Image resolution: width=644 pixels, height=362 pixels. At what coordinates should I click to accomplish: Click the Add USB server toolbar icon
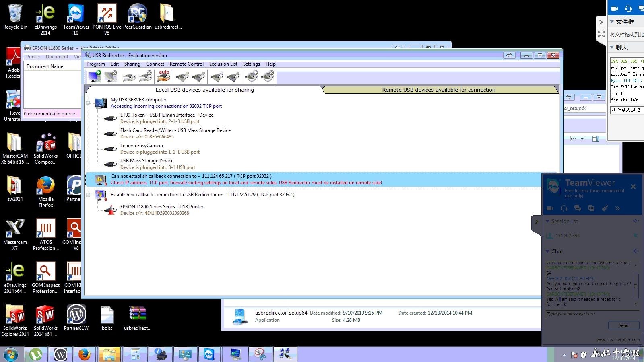point(95,76)
